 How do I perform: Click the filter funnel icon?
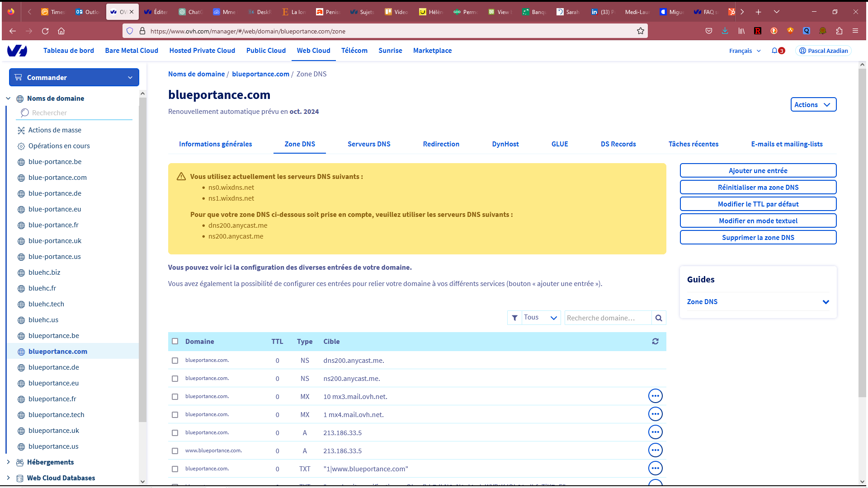coord(514,318)
